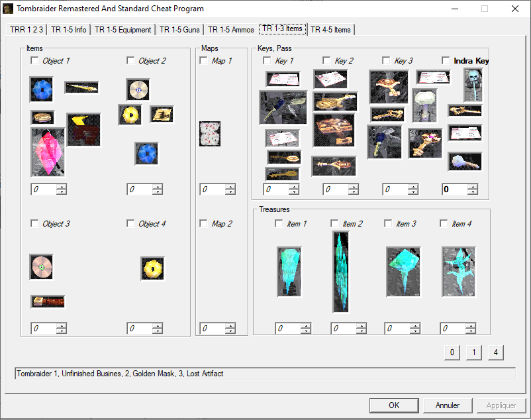Tick the Object 2 checkbox
Image resolution: width=531 pixels, height=420 pixels.
tap(130, 61)
